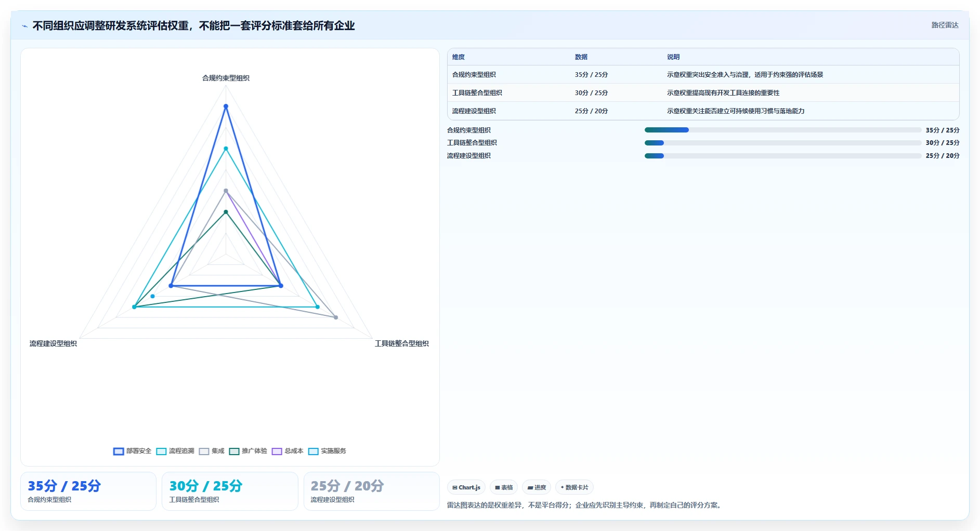Click the footnote 雷达图表达的是权重差异
Screen dimensions: 980x531
pyautogui.click(x=584, y=505)
